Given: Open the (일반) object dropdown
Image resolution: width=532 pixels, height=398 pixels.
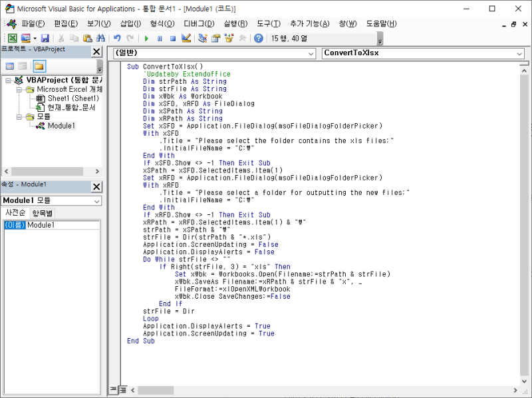Looking at the screenshot, I should [312, 53].
